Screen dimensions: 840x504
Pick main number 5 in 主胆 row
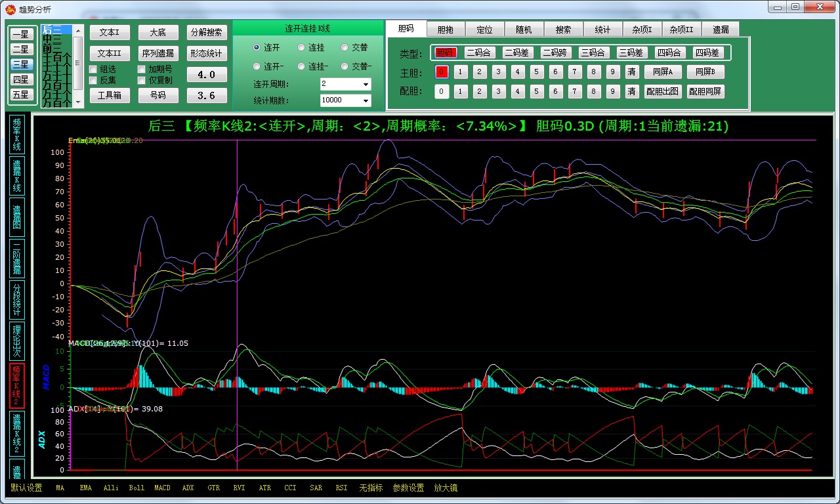537,72
